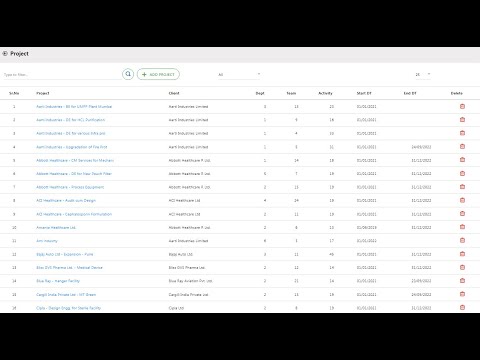Screen dimensions: 480x360
Task: Delete the project in row 1
Action: (x=462, y=106)
